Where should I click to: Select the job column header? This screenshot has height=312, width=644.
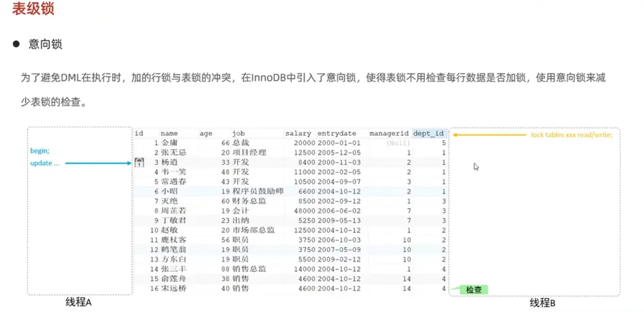239,133
